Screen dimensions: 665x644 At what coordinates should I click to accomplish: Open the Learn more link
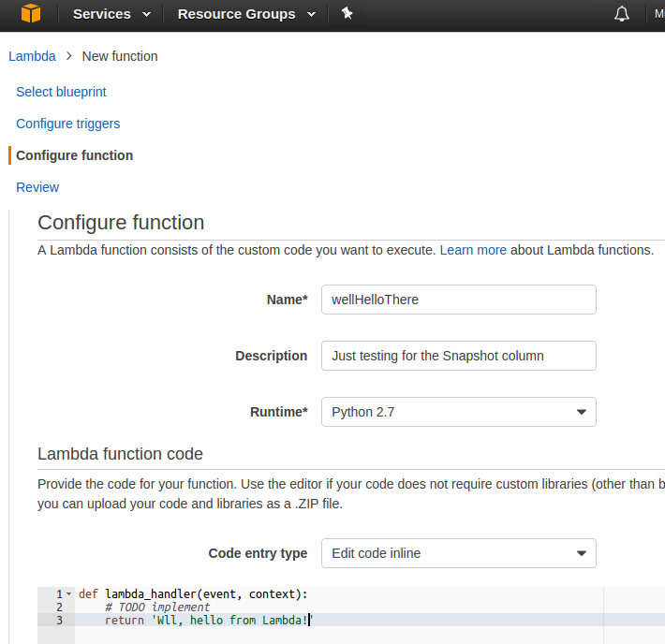473,250
